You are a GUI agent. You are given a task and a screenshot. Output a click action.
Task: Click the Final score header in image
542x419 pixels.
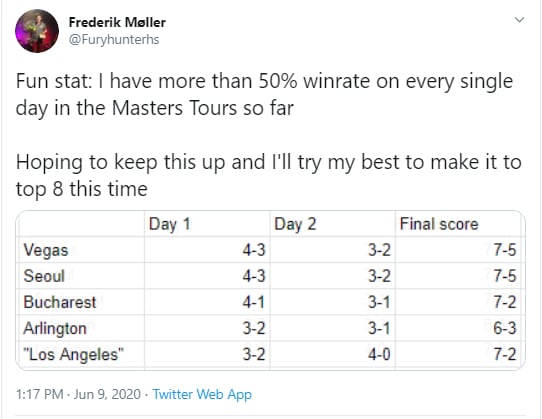point(439,224)
